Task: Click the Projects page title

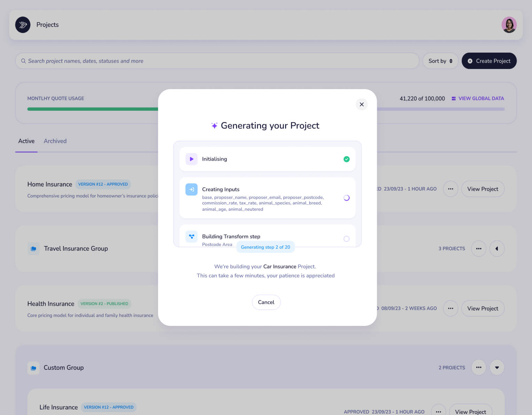Action: pyautogui.click(x=47, y=25)
